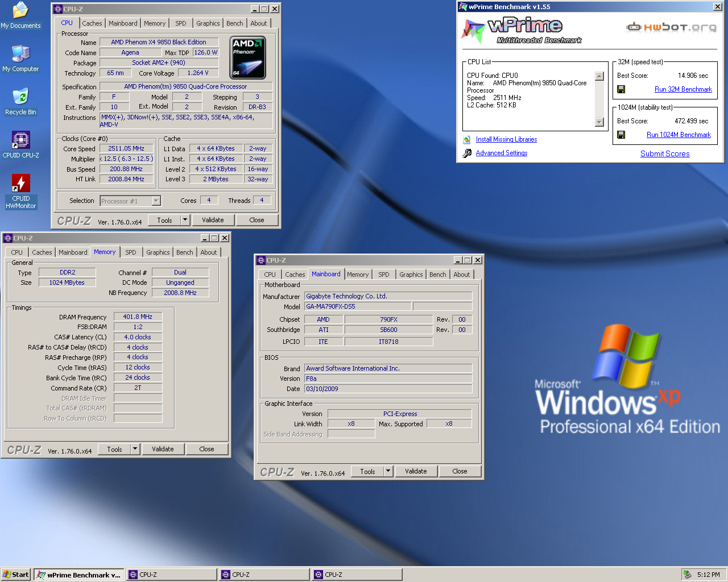The height and width of the screenshot is (582, 728).
Task: Switch to Graphics tab in Memory window
Action: click(158, 252)
